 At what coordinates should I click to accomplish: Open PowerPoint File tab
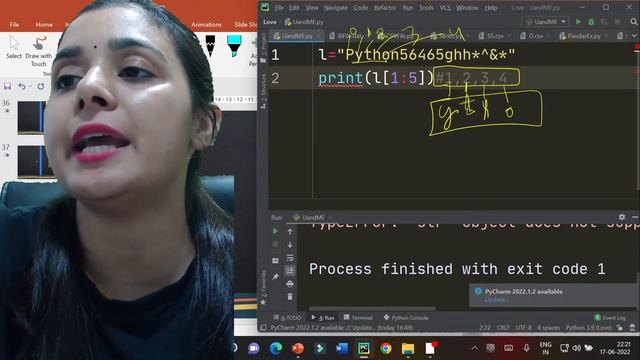point(14,25)
